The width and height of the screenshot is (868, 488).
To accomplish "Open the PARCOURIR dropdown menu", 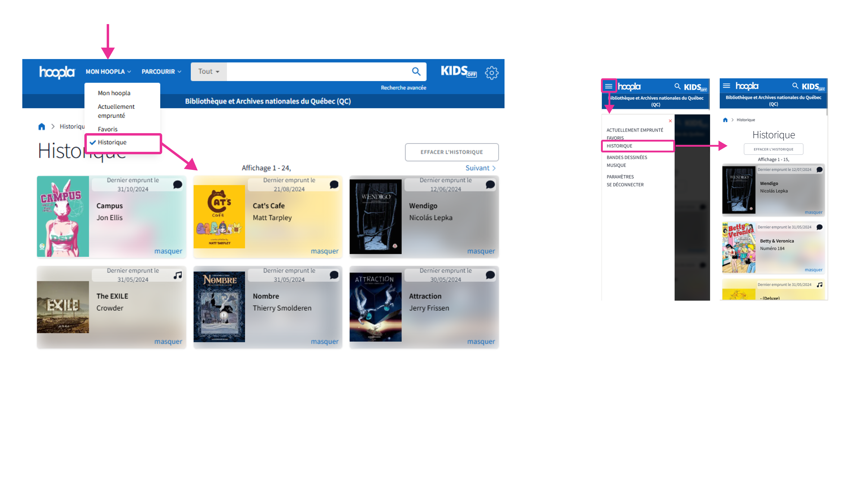I will (x=162, y=71).
